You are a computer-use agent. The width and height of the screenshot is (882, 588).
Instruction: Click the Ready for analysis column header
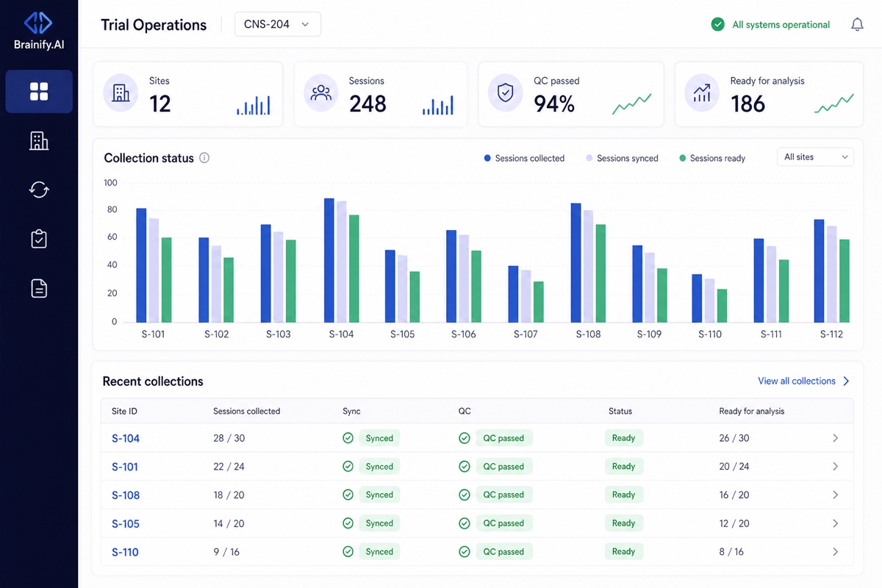pos(751,411)
